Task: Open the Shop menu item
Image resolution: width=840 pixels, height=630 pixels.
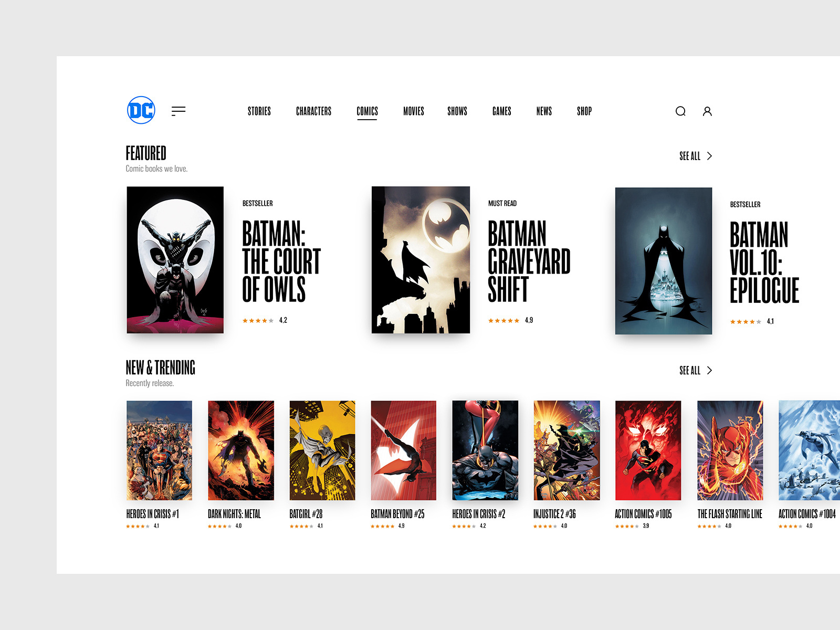Action: [584, 111]
